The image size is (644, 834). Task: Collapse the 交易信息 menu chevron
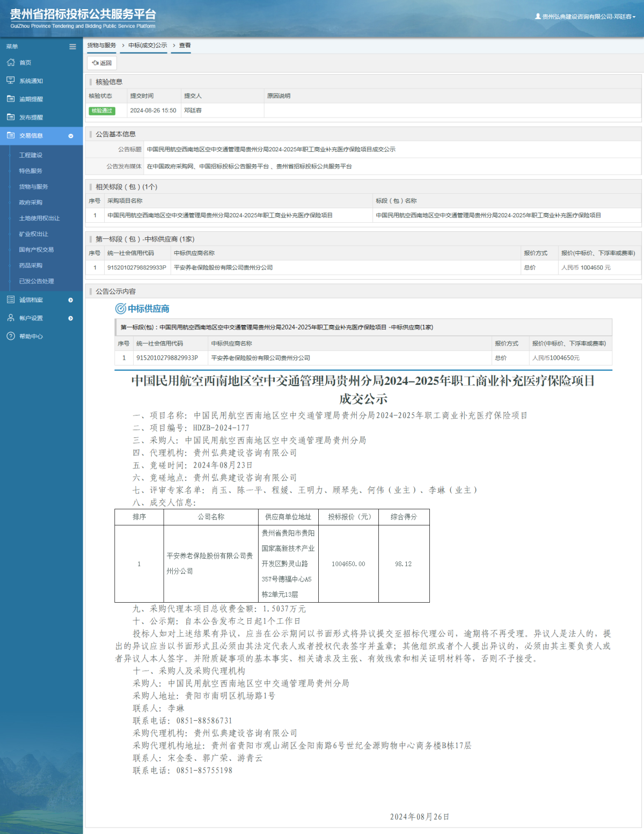point(71,136)
